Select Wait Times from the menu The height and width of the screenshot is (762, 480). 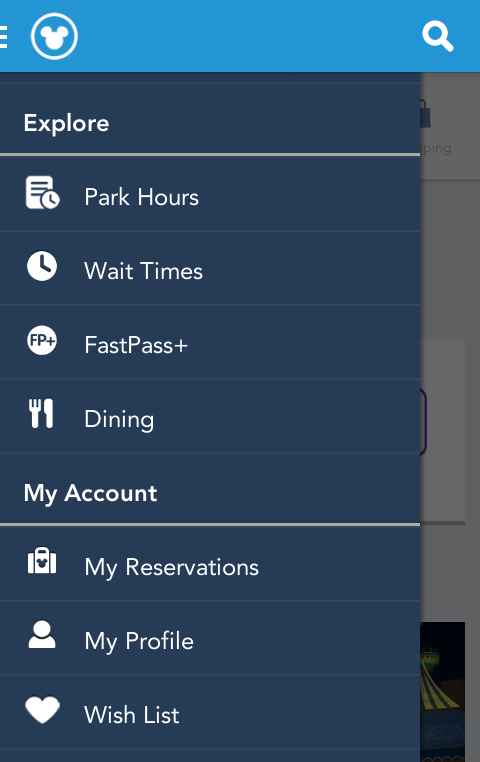210,268
